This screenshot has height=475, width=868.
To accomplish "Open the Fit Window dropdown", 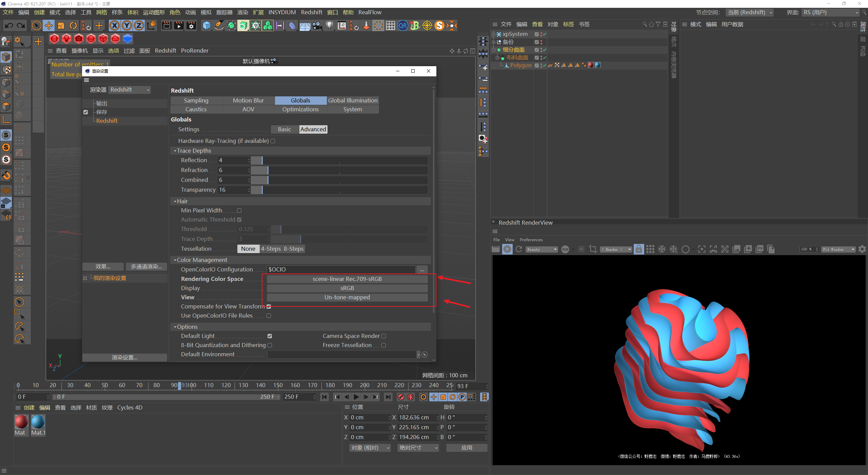I will (838, 249).
